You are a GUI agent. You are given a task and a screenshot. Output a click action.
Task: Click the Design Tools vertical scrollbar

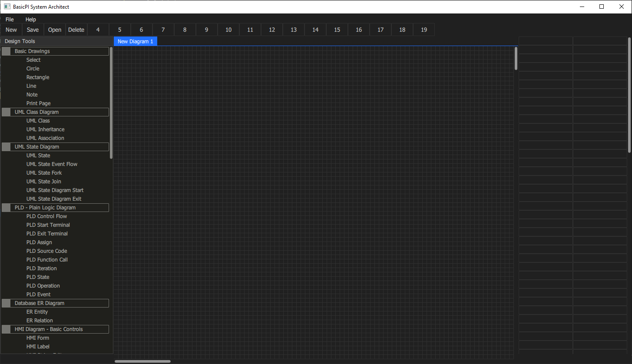(111, 103)
